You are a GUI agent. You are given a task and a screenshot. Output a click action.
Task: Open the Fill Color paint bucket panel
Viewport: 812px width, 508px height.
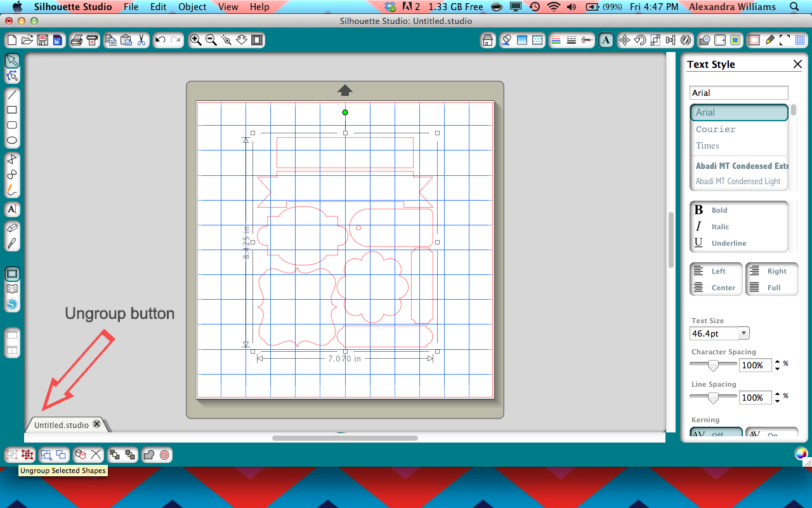click(506, 40)
